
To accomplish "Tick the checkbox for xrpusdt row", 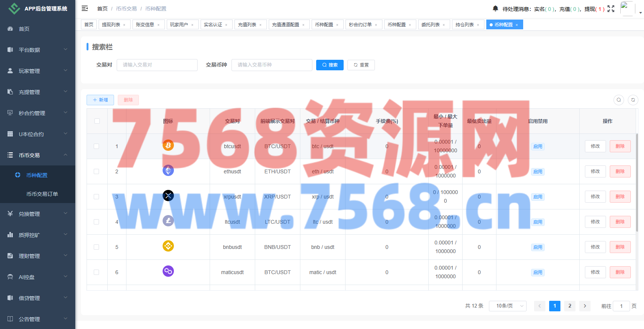I will click(x=96, y=197).
